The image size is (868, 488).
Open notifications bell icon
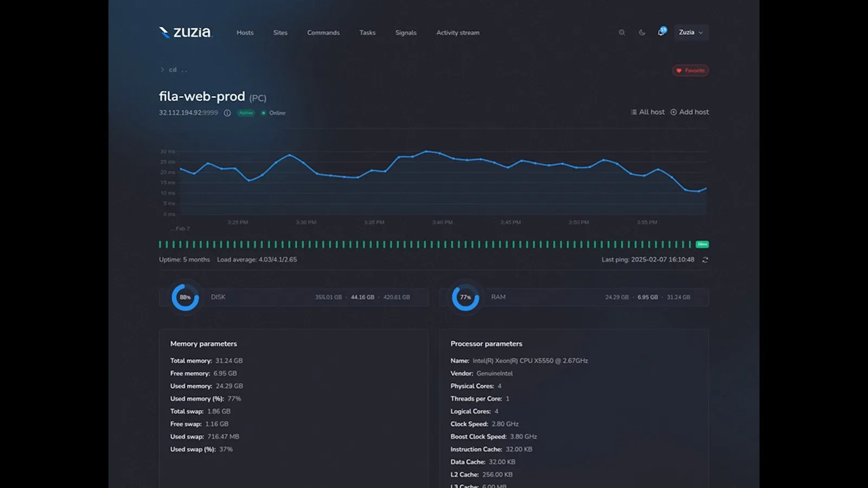pos(661,32)
